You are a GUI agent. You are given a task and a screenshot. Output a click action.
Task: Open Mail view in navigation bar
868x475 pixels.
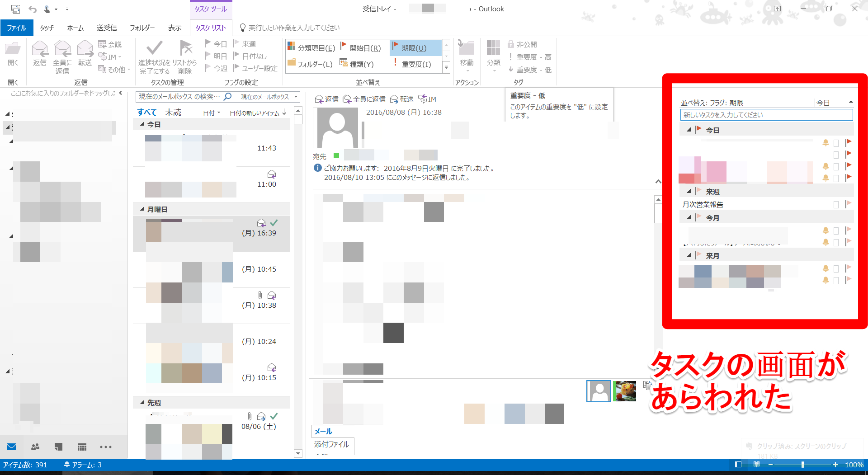(x=12, y=447)
